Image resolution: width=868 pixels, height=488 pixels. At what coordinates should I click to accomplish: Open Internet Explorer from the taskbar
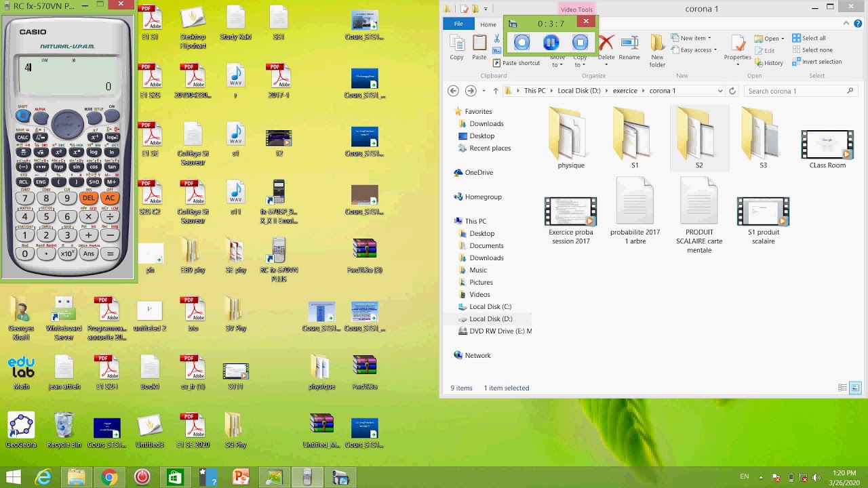click(43, 477)
